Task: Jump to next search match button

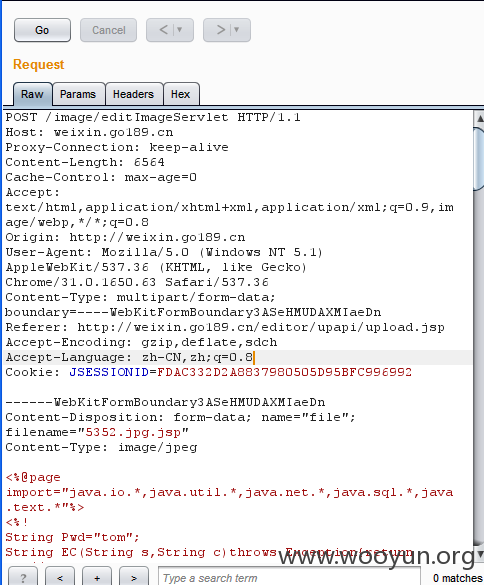Action: coord(134,577)
